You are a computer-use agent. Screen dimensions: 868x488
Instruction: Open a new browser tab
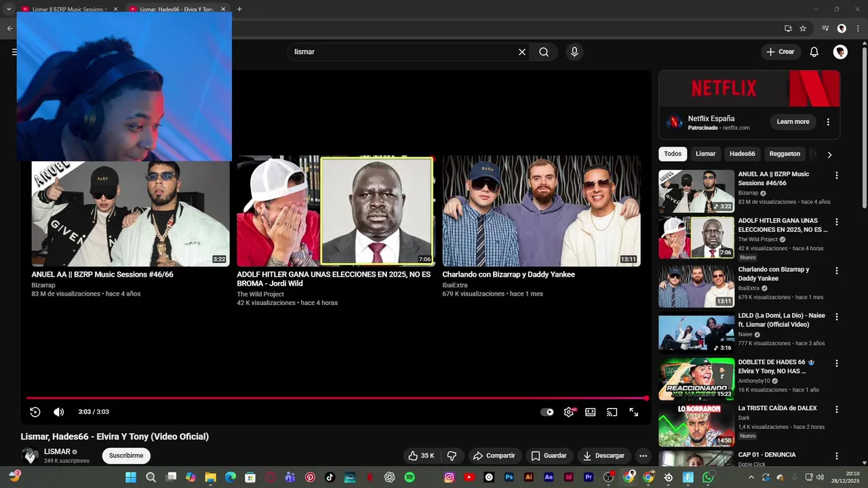tap(239, 9)
